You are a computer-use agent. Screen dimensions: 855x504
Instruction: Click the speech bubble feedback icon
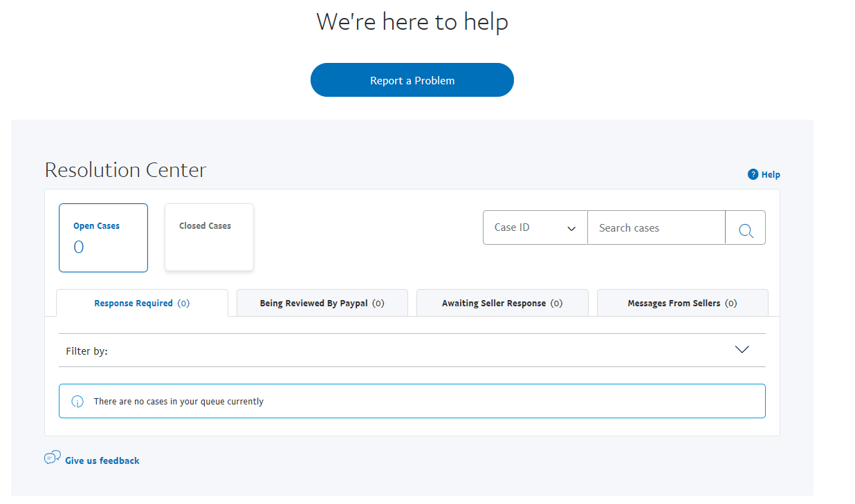coord(52,456)
